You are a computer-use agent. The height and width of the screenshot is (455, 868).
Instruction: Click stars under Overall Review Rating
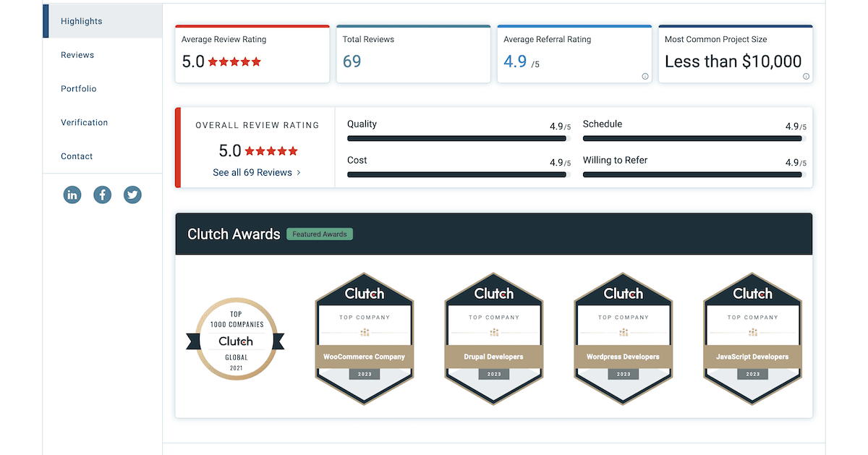(x=271, y=151)
